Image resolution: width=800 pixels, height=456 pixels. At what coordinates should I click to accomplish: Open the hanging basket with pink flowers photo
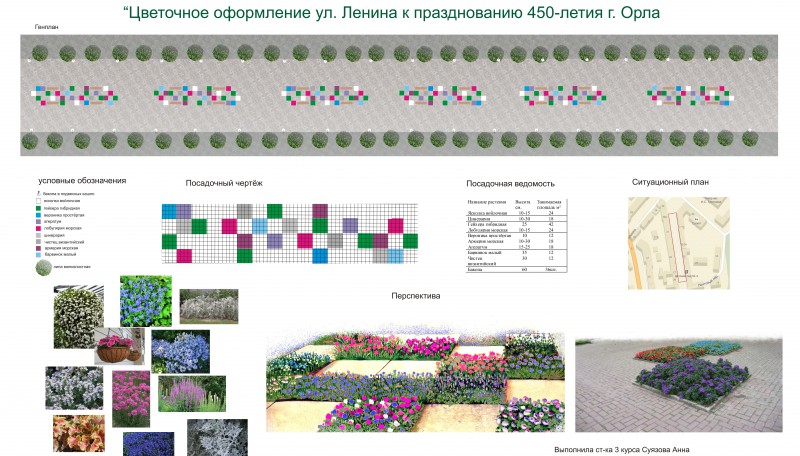point(119,346)
